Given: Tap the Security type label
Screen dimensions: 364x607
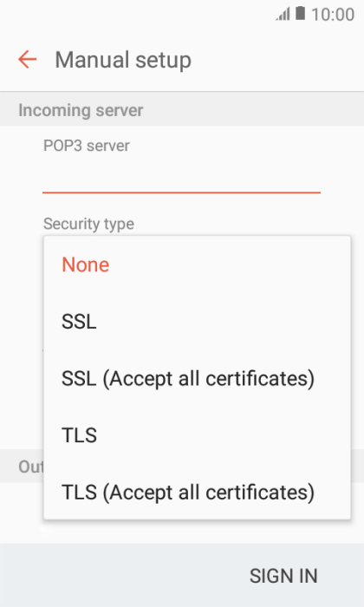Looking at the screenshot, I should tap(88, 224).
